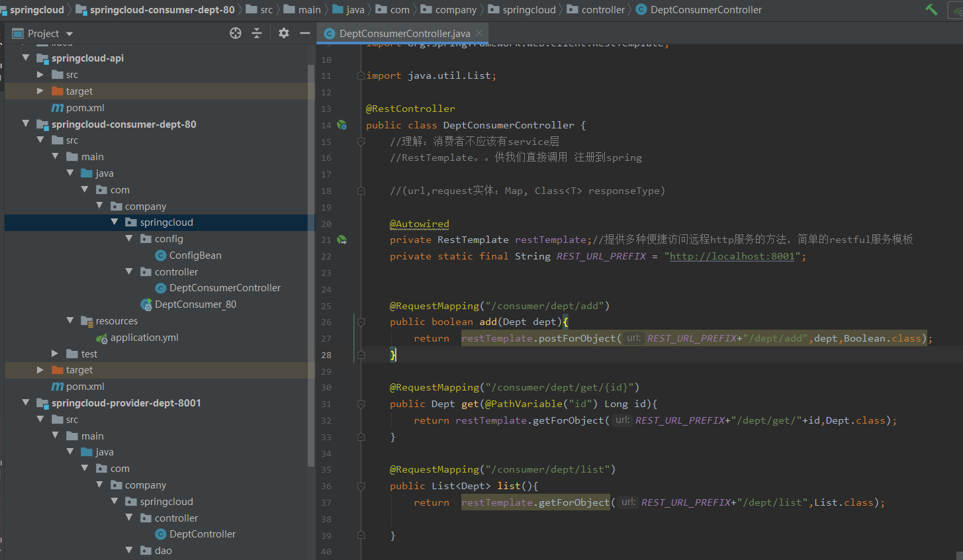963x560 pixels.
Task: Click the Collapse All icon in Project panel
Action: click(257, 33)
